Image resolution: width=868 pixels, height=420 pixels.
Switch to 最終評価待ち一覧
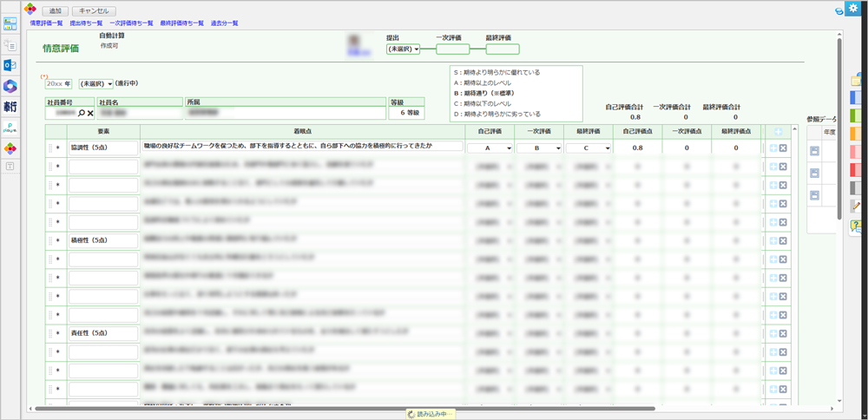tap(182, 23)
